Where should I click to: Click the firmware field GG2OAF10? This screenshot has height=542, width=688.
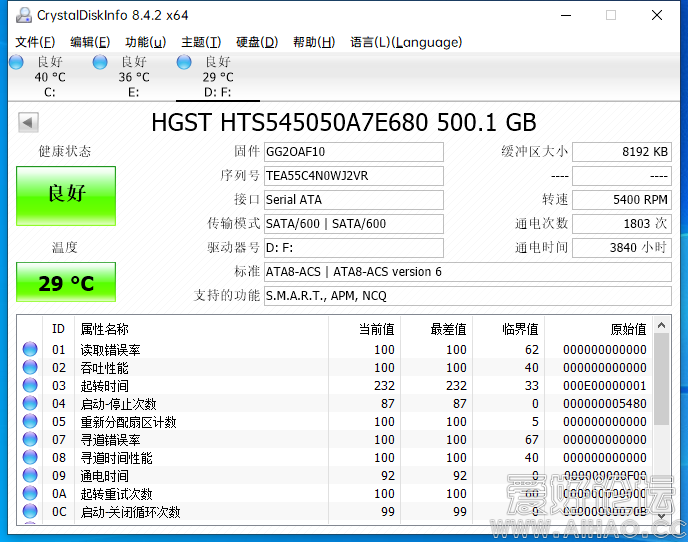point(354,152)
